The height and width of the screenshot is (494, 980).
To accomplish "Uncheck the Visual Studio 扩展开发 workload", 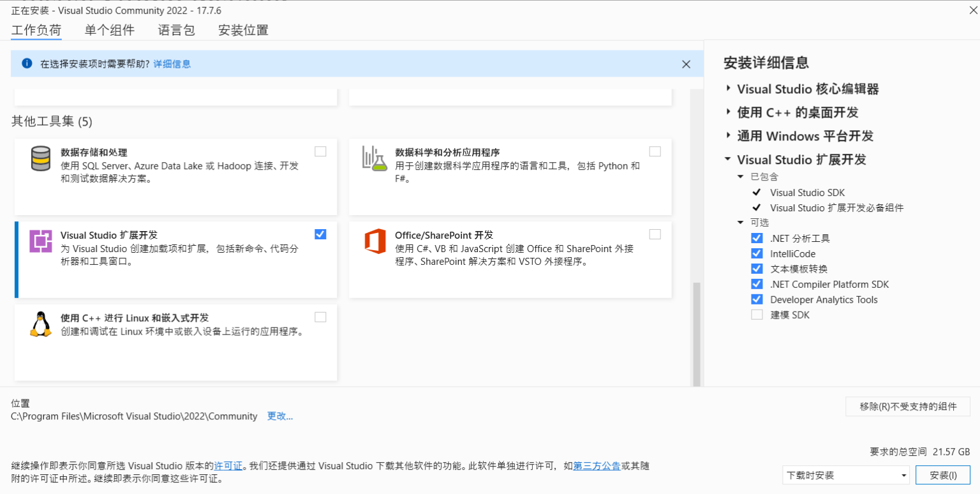I will point(320,234).
